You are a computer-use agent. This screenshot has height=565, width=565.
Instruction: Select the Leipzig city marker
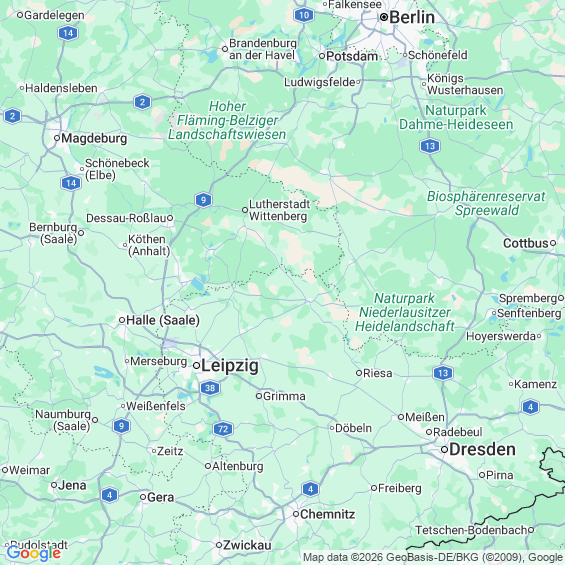(196, 366)
